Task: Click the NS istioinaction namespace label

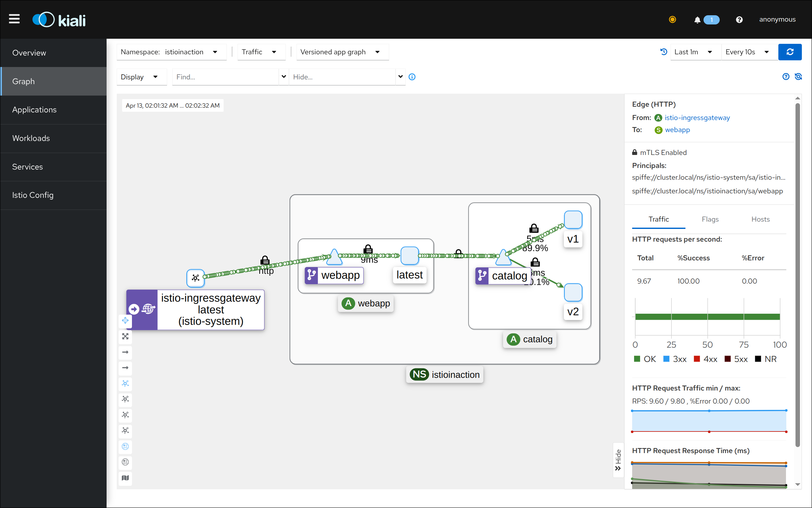Action: point(445,374)
